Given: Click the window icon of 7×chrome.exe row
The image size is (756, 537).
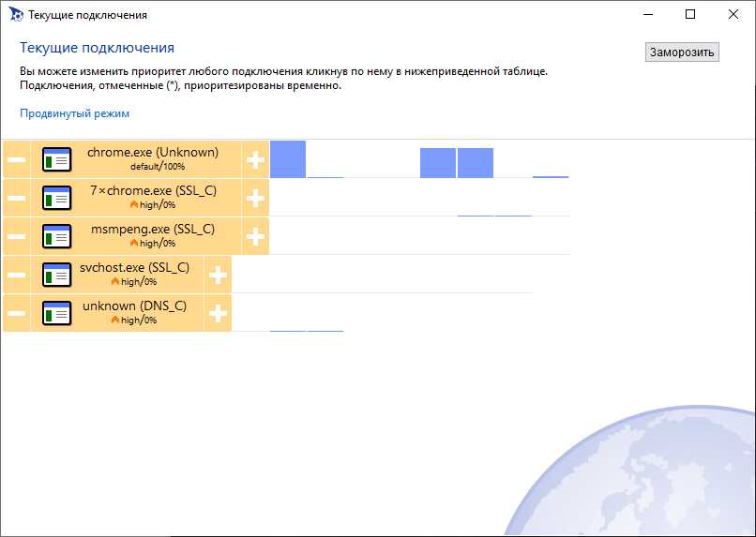Looking at the screenshot, I should click(57, 198).
